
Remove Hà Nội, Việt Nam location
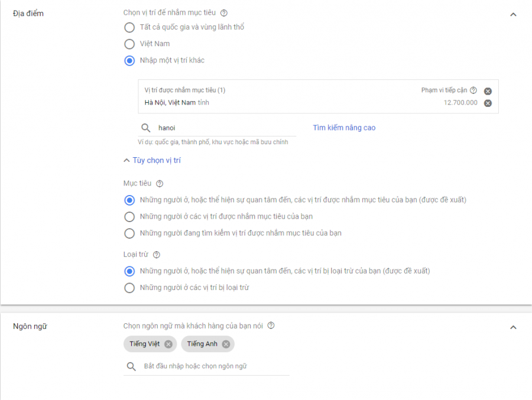click(x=488, y=103)
